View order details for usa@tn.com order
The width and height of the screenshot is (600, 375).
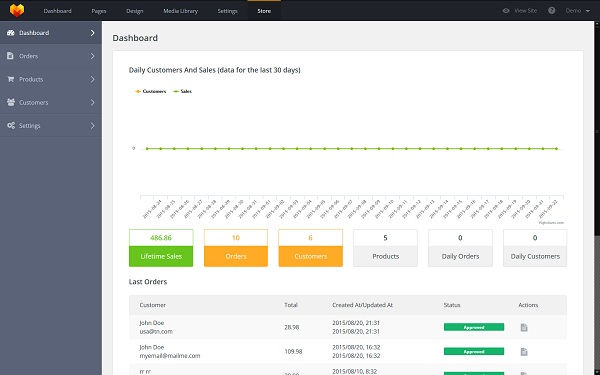[524, 327]
